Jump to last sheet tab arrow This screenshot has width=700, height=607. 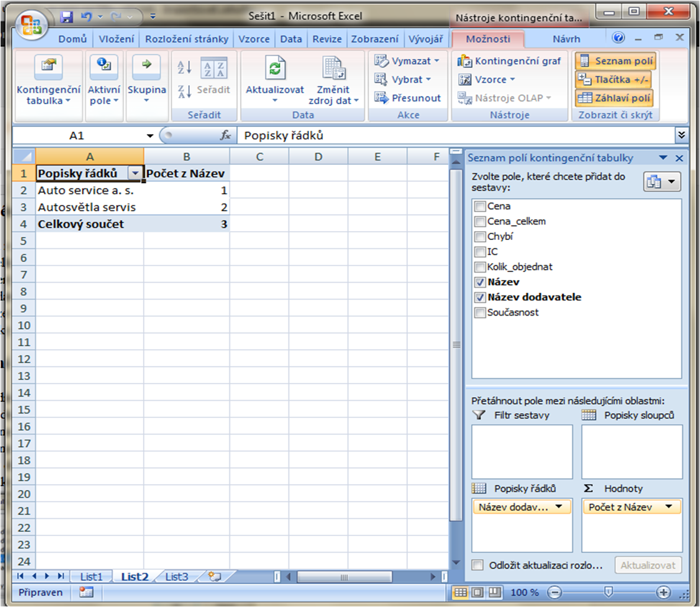tap(61, 576)
